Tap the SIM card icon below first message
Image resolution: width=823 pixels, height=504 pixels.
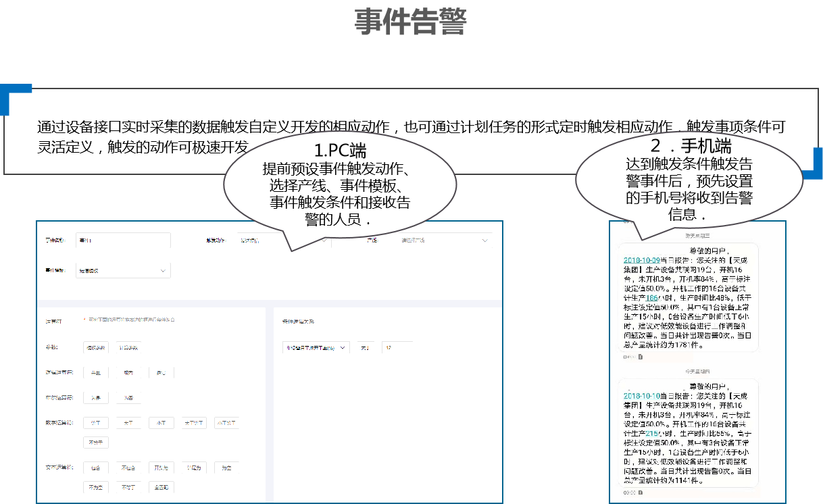coord(639,357)
